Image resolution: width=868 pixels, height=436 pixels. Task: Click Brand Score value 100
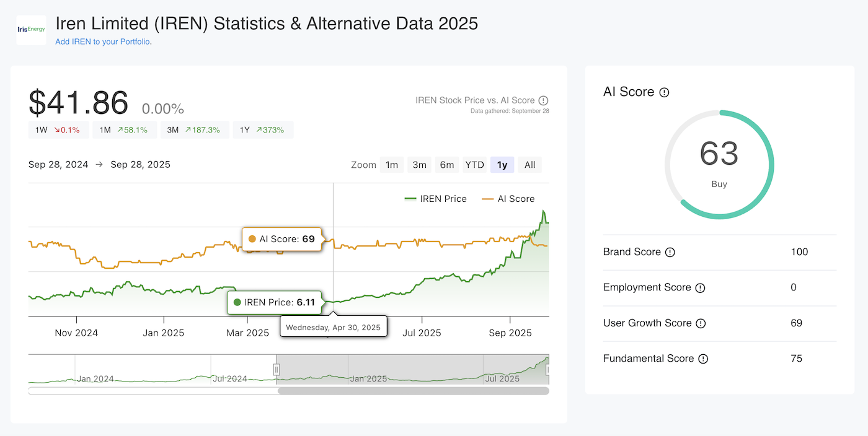pos(800,252)
